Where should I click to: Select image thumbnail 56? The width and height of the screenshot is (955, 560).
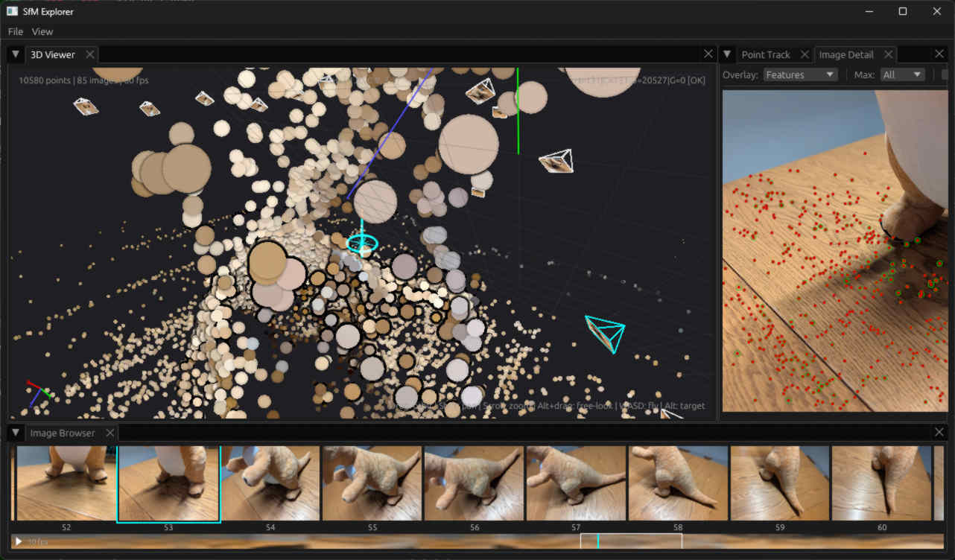475,483
